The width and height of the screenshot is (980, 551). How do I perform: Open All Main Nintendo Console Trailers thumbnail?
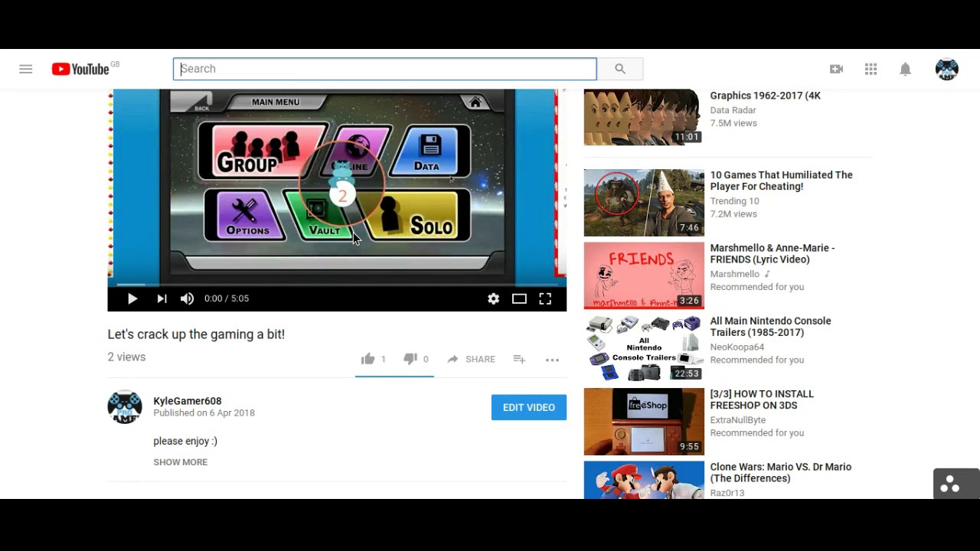(644, 348)
